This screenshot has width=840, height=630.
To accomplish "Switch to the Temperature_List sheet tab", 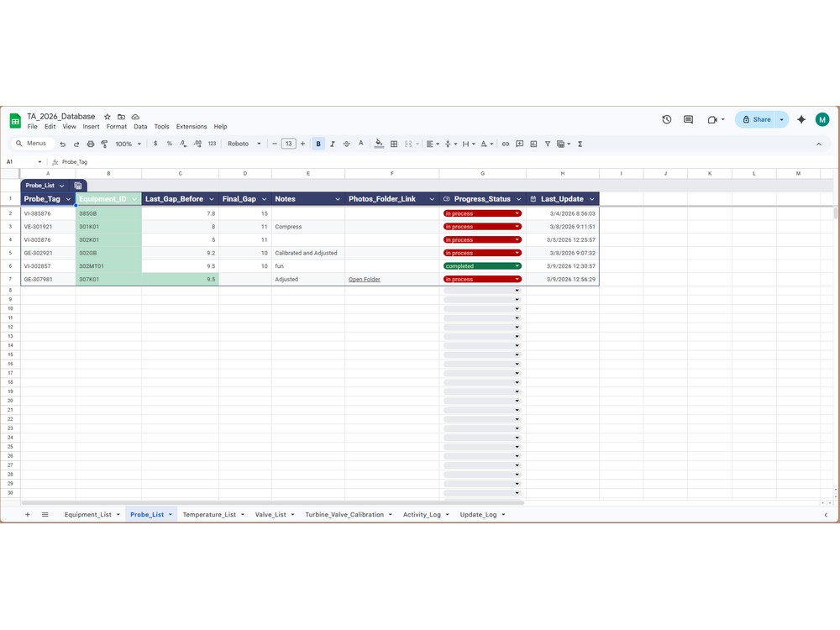I will tap(209, 514).
